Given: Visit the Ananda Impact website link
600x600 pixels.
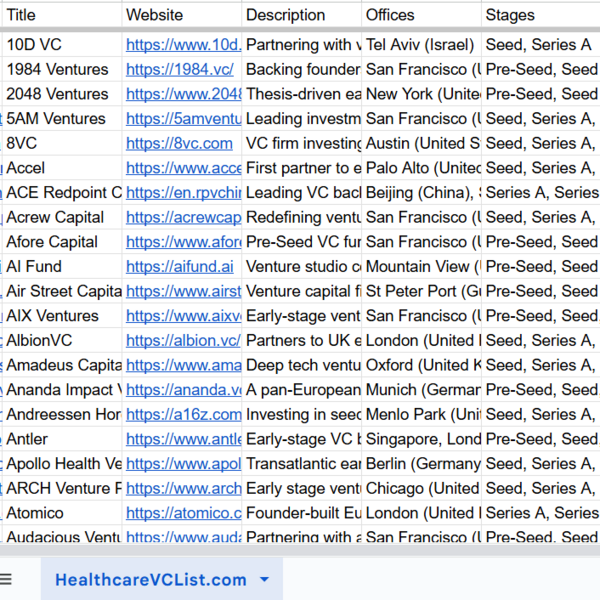Looking at the screenshot, I should point(184,390).
